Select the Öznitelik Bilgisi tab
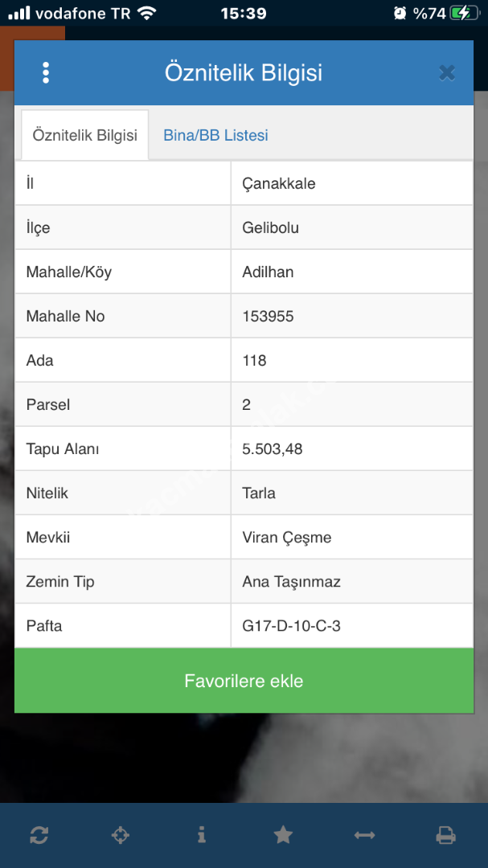Screen dimensions: 488x868 click(x=84, y=135)
